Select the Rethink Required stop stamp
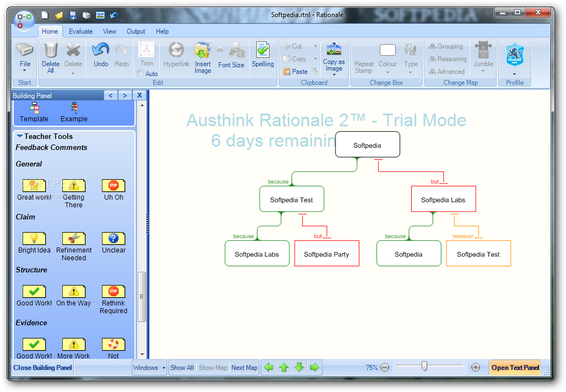Viewport: 566px width, 392px height. tap(114, 292)
